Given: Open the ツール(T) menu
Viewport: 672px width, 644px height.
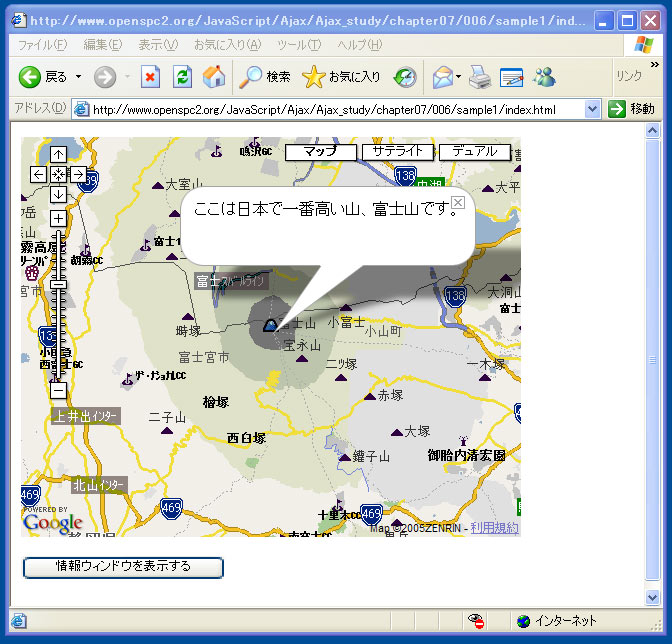Looking at the screenshot, I should coord(299,45).
